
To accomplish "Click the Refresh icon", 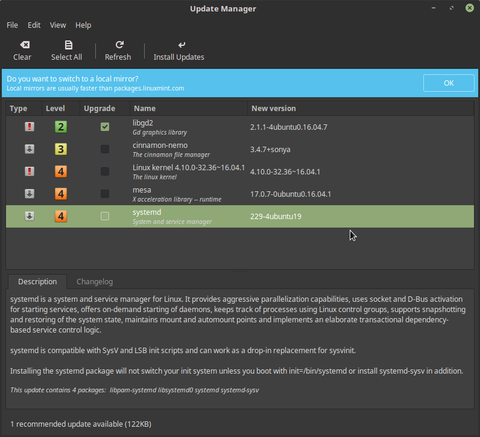I will [x=119, y=45].
